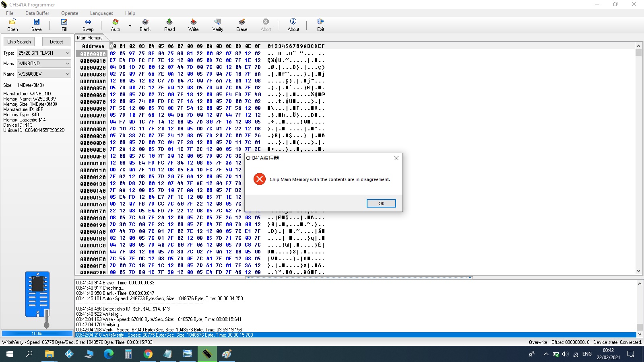Open the volume control in system tray
The height and width of the screenshot is (362, 644).
pyautogui.click(x=565, y=354)
